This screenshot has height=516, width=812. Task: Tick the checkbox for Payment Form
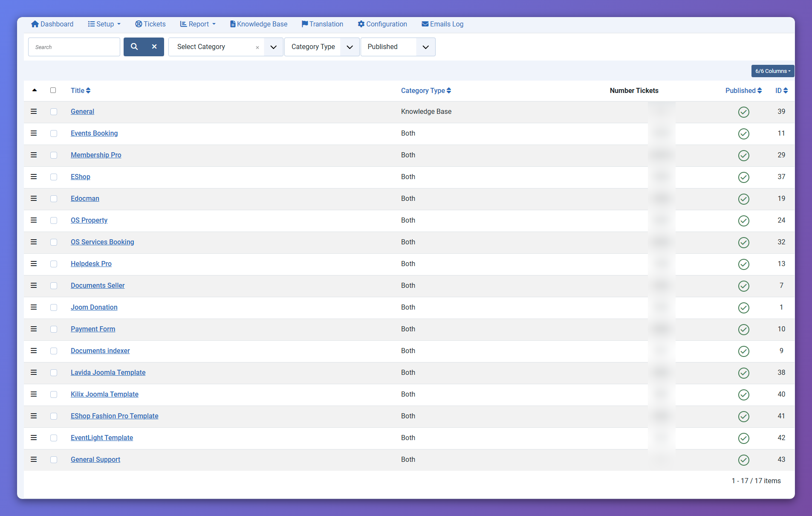(x=54, y=329)
